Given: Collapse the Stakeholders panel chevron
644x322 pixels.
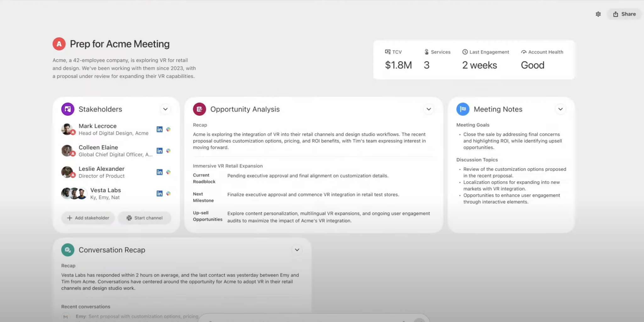Looking at the screenshot, I should pos(165,109).
